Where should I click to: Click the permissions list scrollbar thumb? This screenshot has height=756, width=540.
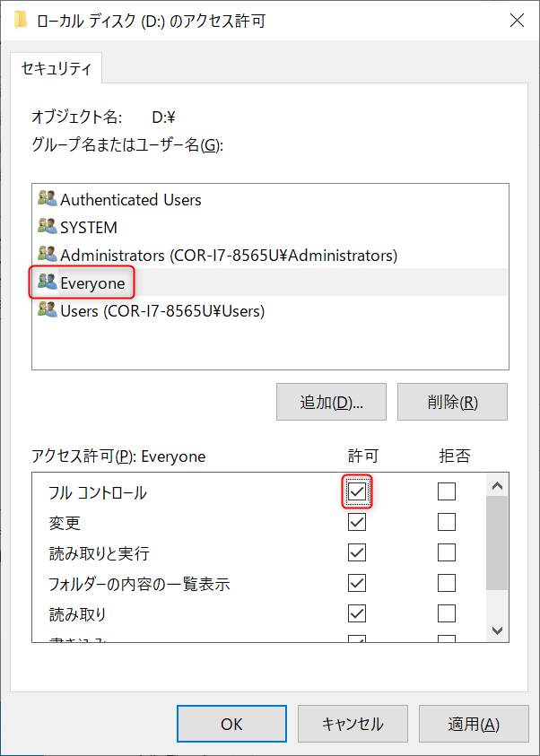click(497, 543)
